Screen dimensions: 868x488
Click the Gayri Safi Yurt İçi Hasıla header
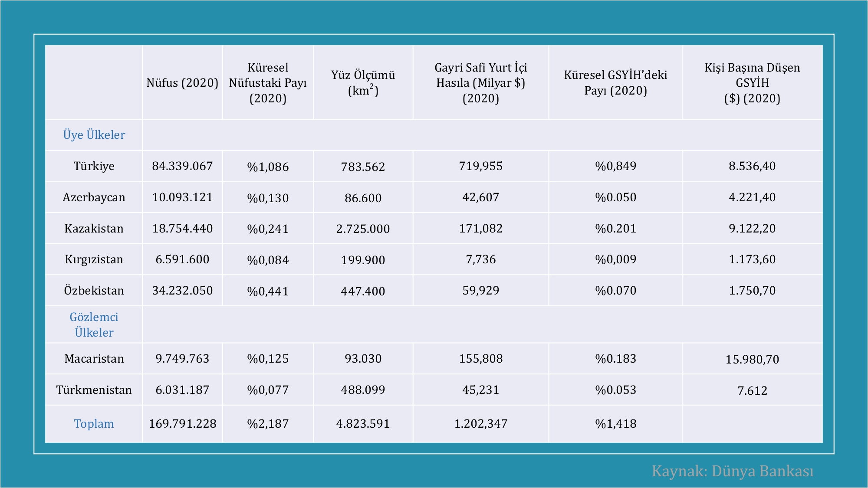[x=480, y=83]
